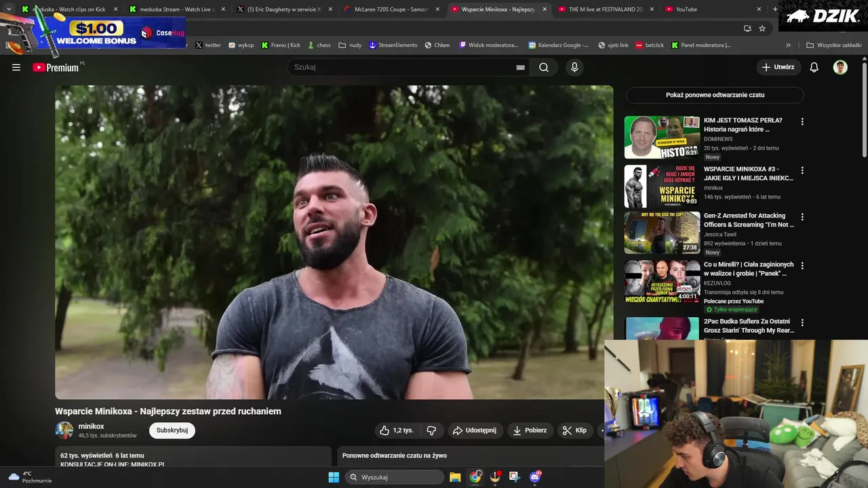Open the chess bookmark
The height and width of the screenshot is (488, 868).
point(319,45)
